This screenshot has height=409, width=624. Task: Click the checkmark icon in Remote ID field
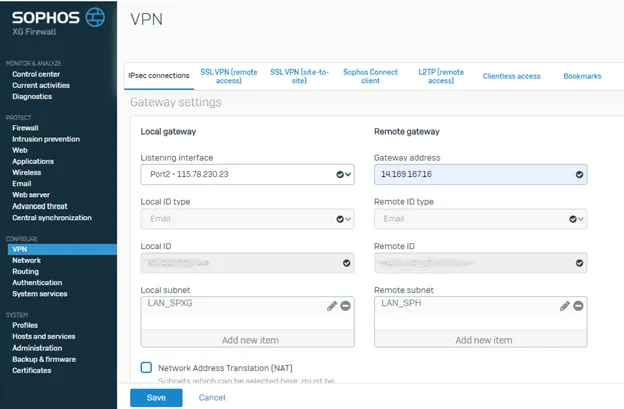point(579,263)
